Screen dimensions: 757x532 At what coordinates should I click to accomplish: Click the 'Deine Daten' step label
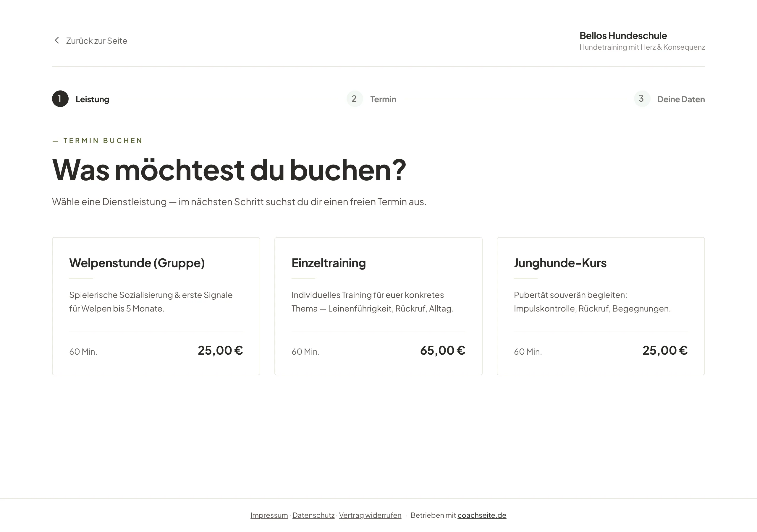(x=681, y=99)
